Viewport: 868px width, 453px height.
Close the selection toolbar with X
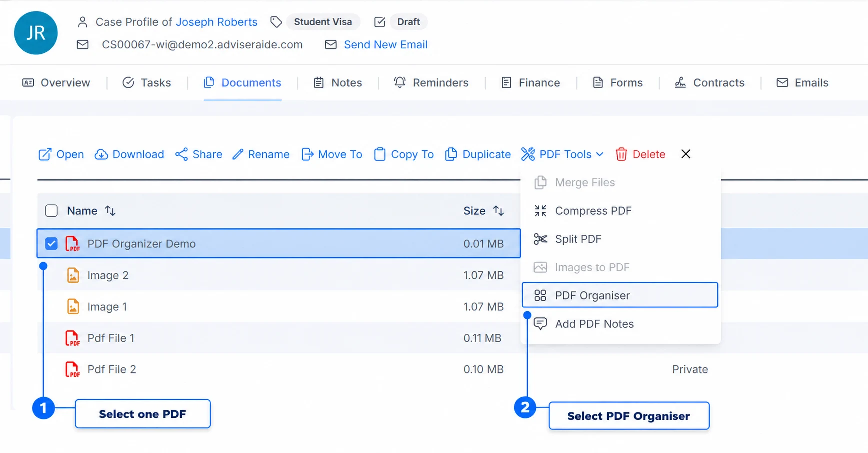click(x=686, y=154)
